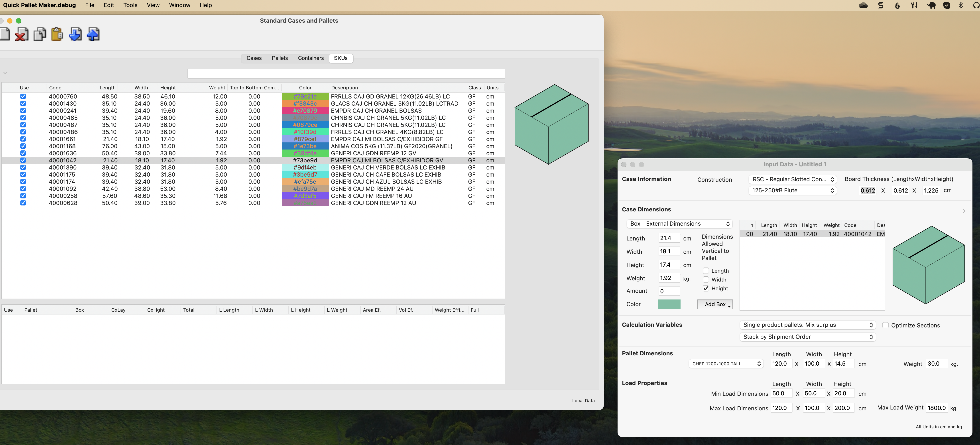Open the Help menu
Viewport: 980px width, 445px height.
[205, 5]
